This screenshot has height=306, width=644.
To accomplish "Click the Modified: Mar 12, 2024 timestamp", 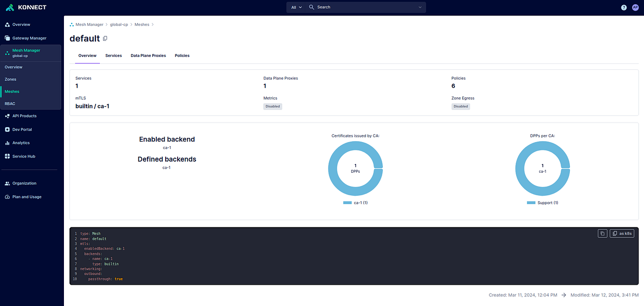I will tap(604, 295).
